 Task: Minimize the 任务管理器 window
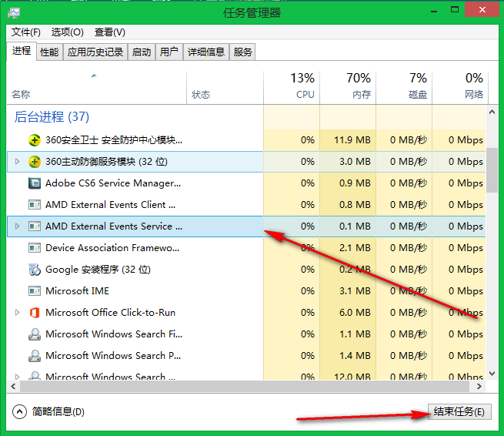[434, 10]
